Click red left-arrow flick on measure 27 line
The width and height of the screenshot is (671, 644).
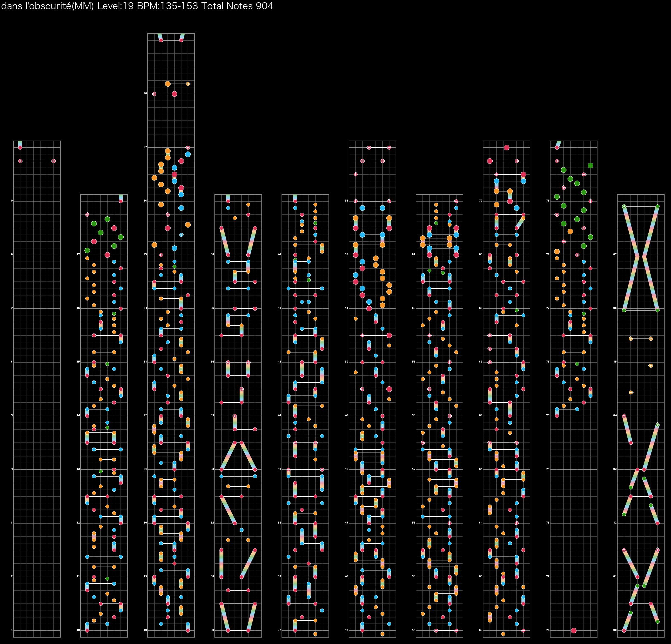[x=188, y=148]
